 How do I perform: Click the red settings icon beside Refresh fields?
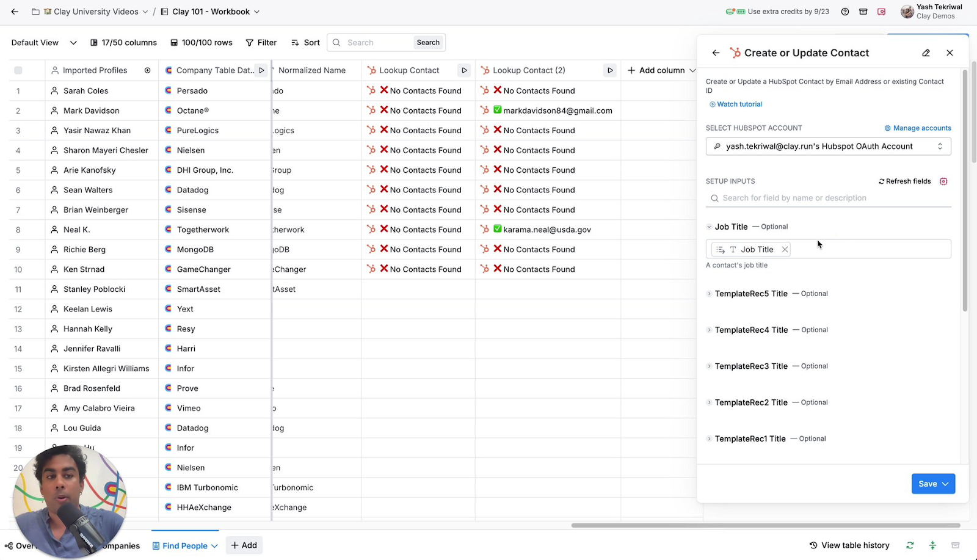(943, 181)
